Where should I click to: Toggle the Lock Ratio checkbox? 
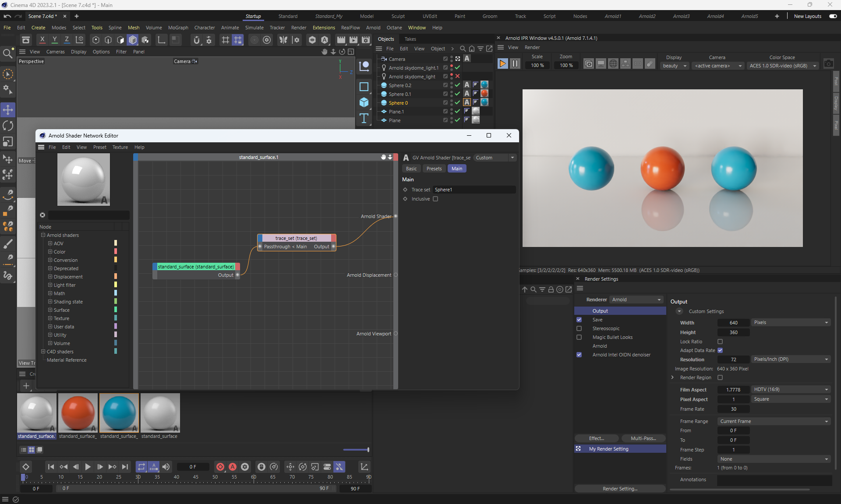coord(720,342)
